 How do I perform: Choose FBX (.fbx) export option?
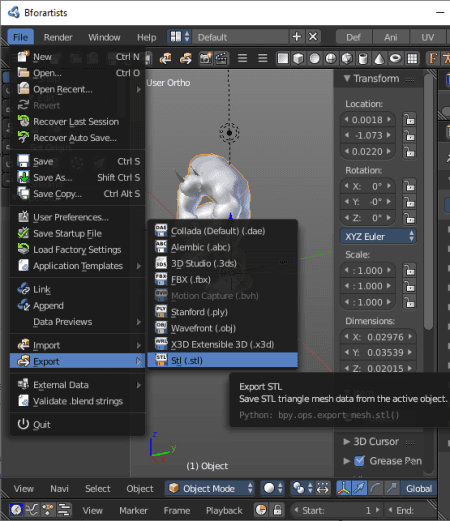[x=222, y=279]
